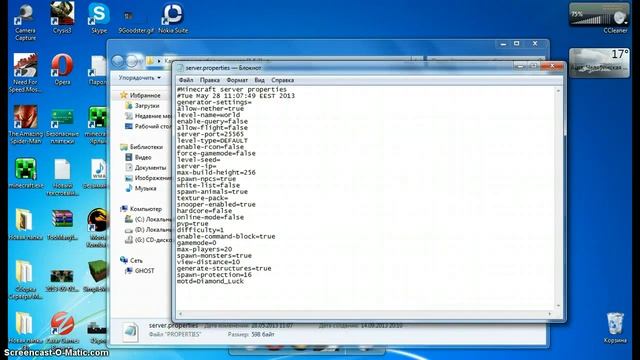Select (G:) CD drive in Explorer sidebar
Viewport: 640px width, 360px height.
(149, 240)
